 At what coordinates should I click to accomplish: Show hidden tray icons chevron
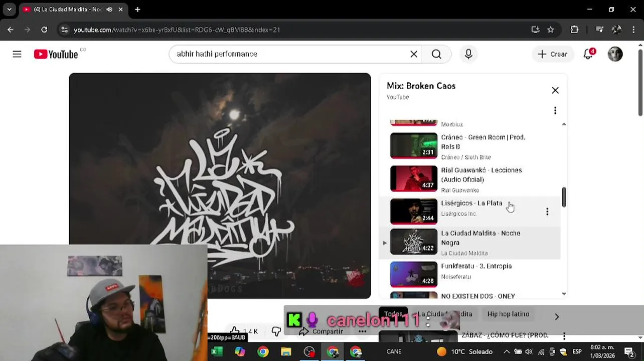(507, 351)
